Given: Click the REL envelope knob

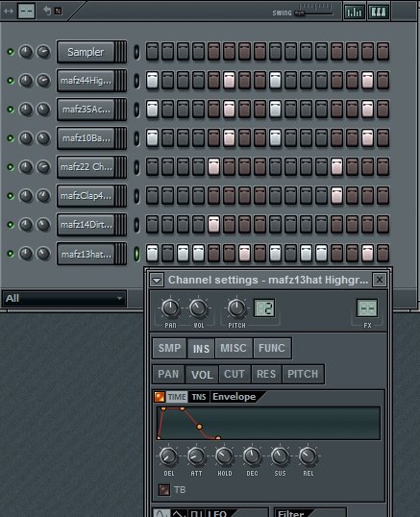Looking at the screenshot, I should (308, 456).
